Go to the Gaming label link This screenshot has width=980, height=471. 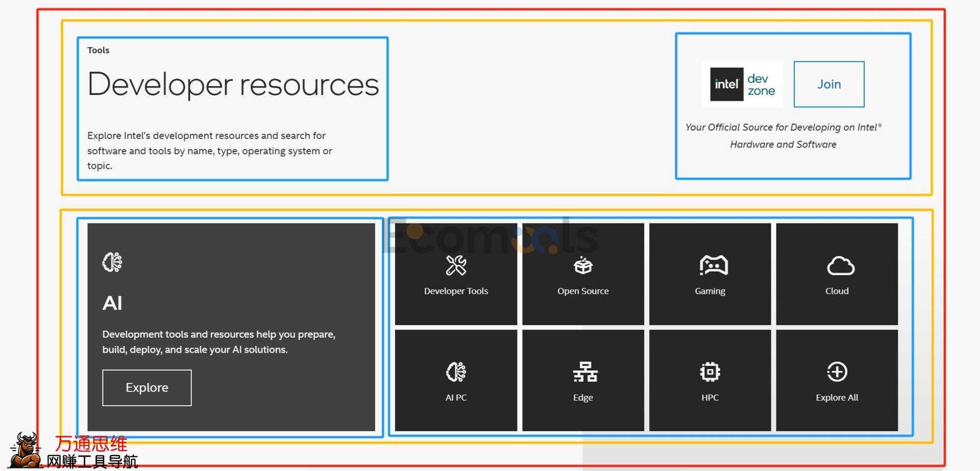click(709, 291)
